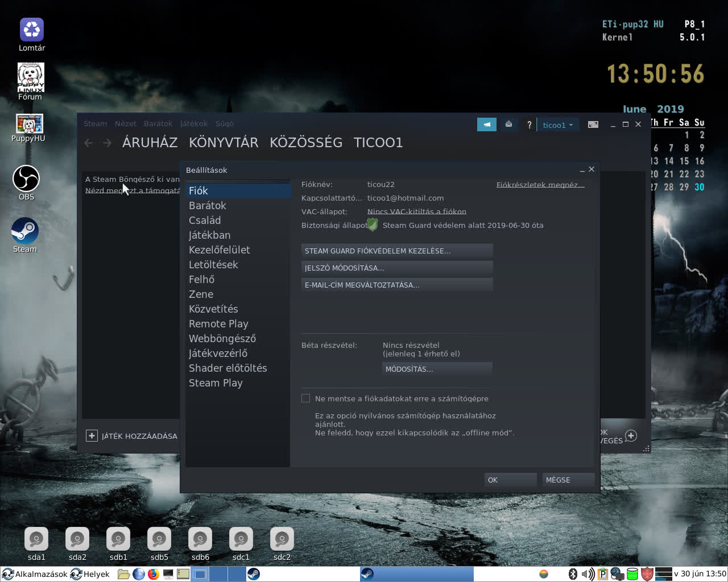
Task: Open the Barátok menu in menu bar
Action: coord(158,123)
